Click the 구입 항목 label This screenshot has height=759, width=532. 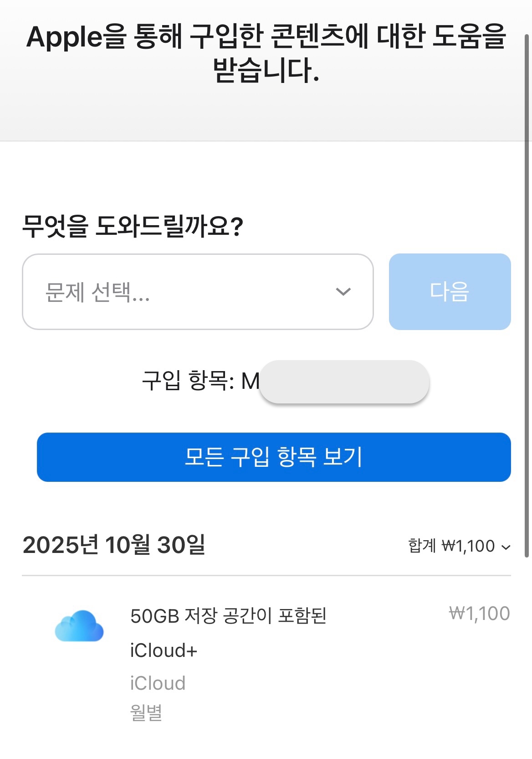[188, 381]
